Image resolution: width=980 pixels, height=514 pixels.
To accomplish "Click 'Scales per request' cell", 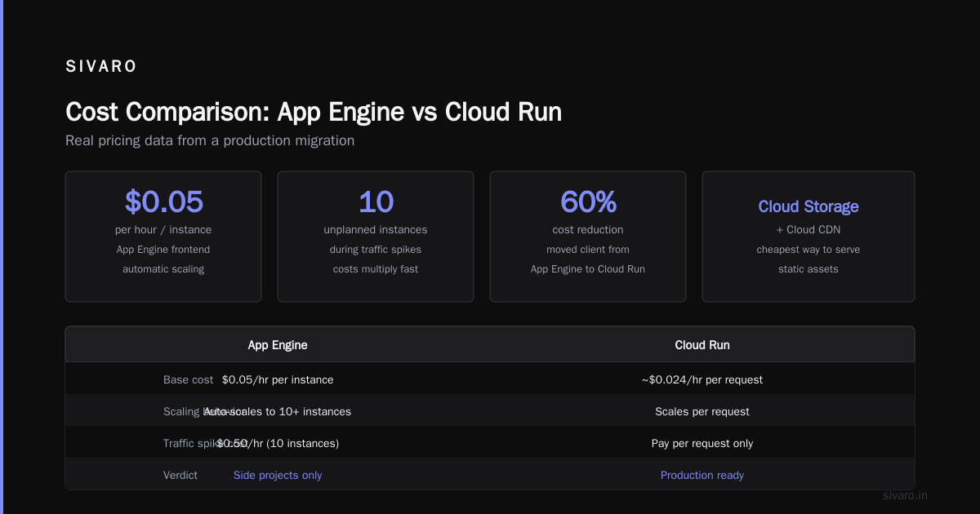I will 702,411.
